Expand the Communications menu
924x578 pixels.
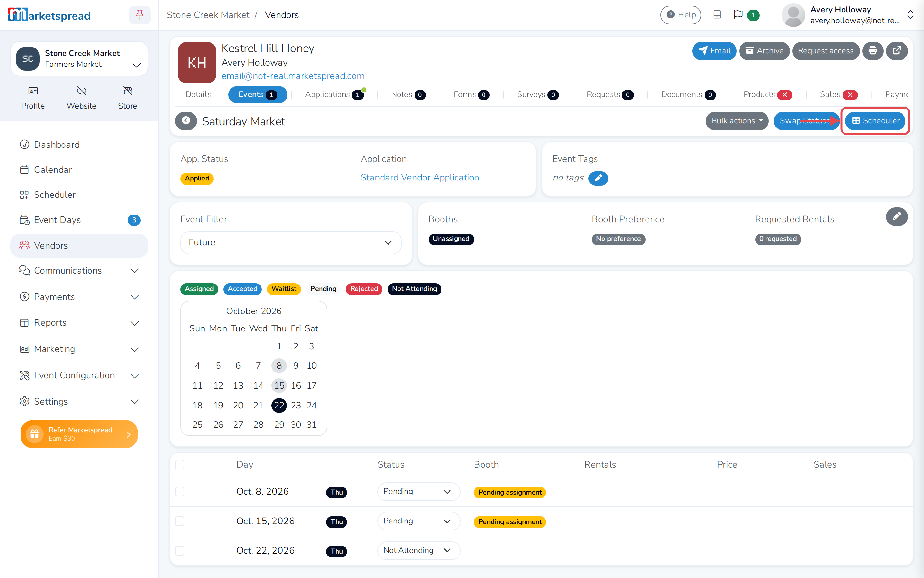79,271
